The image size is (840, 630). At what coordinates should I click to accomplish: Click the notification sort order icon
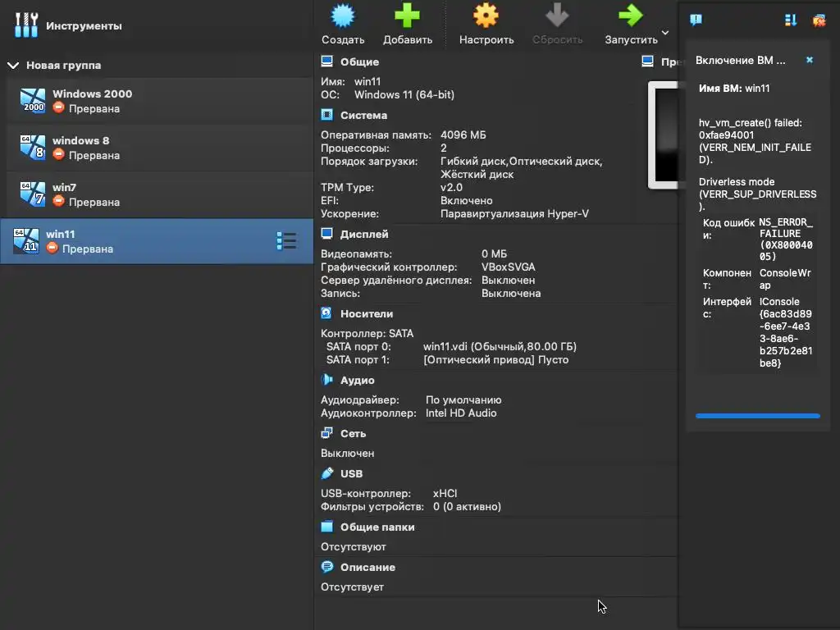pos(790,21)
